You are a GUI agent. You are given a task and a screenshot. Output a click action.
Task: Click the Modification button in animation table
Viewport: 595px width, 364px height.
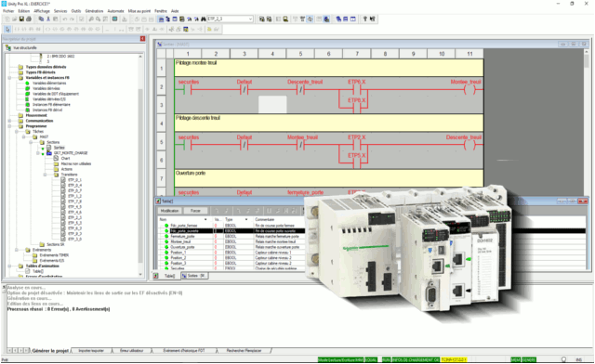click(x=169, y=211)
